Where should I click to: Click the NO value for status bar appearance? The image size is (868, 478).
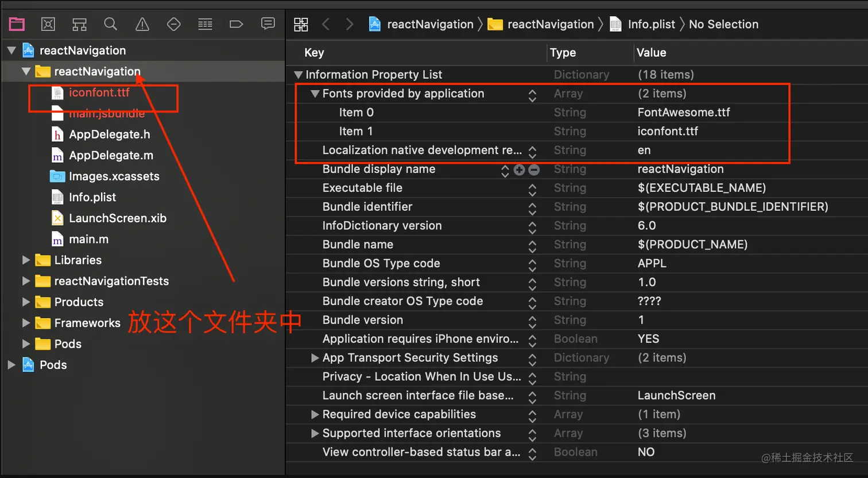(x=646, y=452)
